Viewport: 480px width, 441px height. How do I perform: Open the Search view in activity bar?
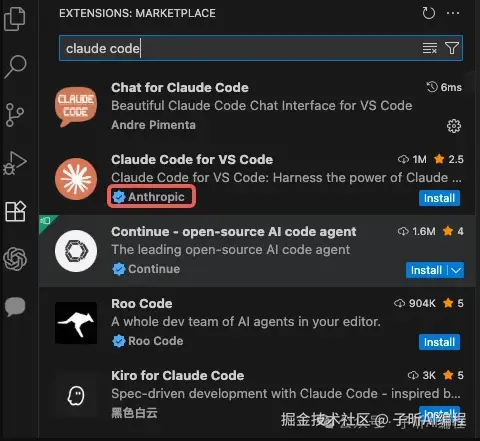pos(15,66)
